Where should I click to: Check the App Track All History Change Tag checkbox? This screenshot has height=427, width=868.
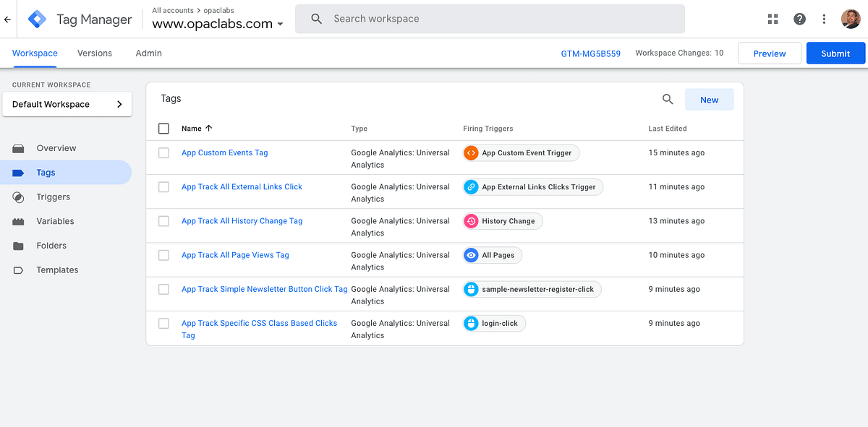[163, 221]
